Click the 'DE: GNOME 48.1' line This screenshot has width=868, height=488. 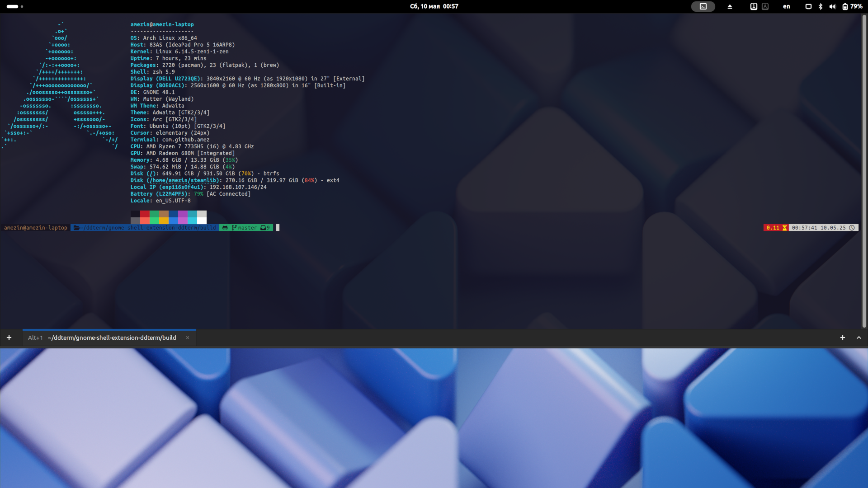[152, 92]
